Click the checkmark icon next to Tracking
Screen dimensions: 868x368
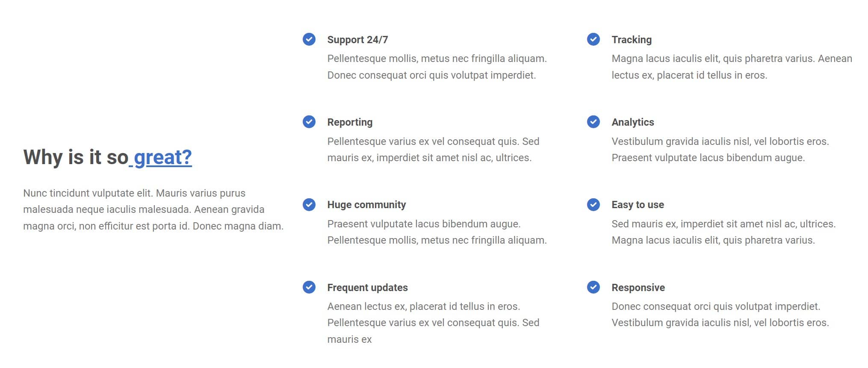(x=593, y=39)
